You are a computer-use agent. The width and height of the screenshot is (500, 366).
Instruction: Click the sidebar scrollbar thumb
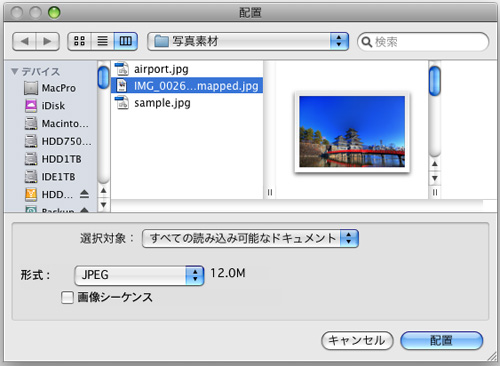click(104, 77)
